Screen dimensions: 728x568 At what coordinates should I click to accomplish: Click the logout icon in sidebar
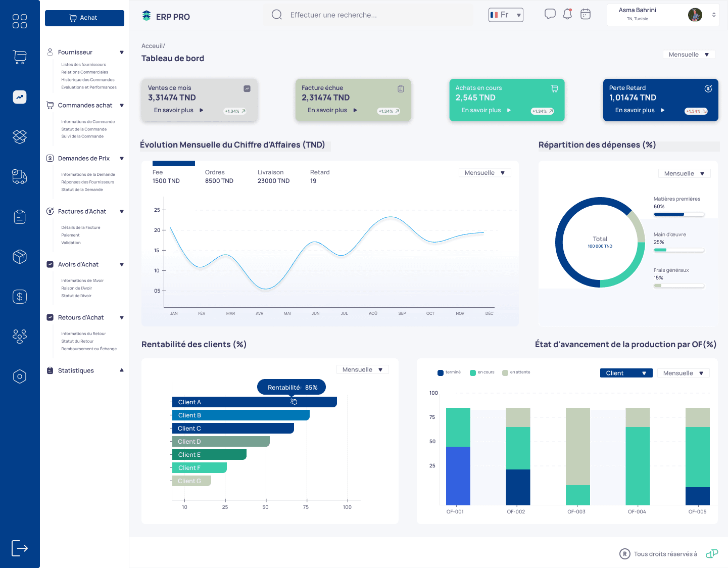[20, 548]
